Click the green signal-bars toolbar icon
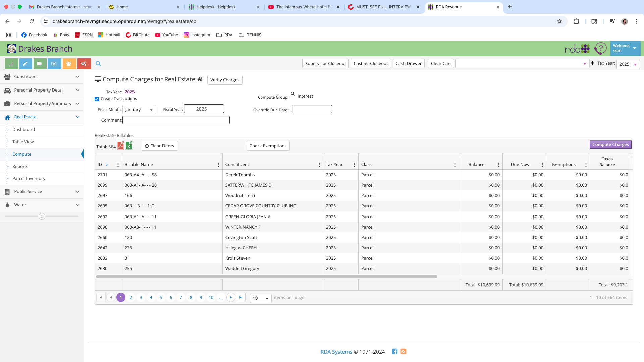 point(11,64)
